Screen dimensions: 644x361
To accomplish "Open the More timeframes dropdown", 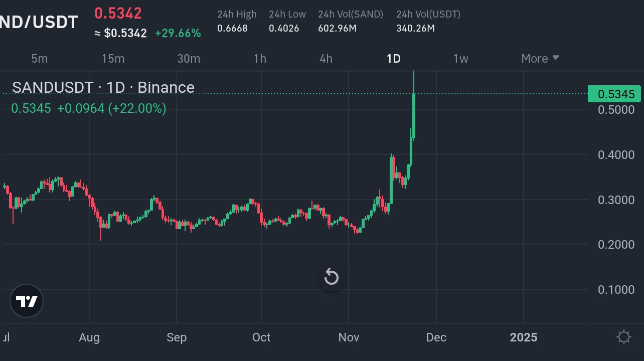I will coord(540,58).
